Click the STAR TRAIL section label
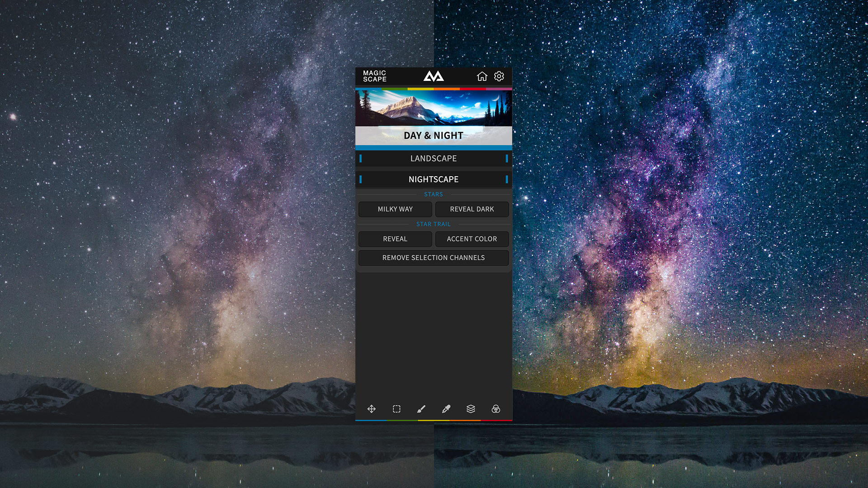This screenshot has height=488, width=868. [x=434, y=224]
